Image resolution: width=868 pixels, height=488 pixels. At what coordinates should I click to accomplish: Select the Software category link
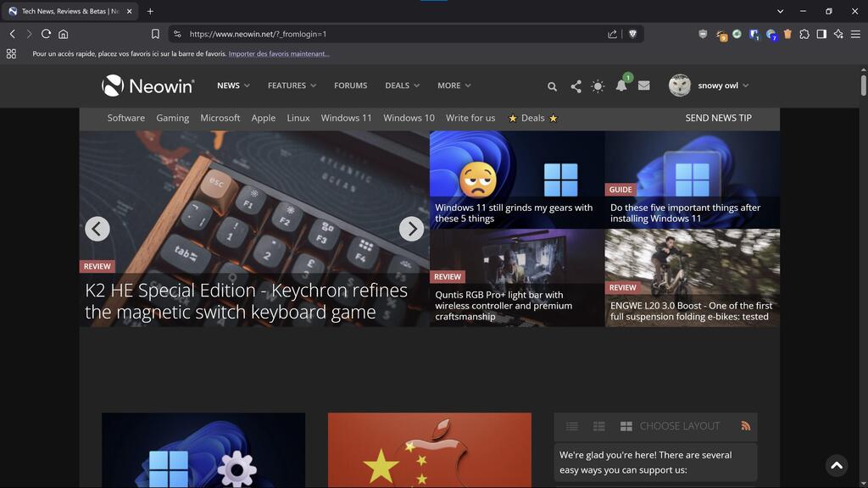click(126, 118)
